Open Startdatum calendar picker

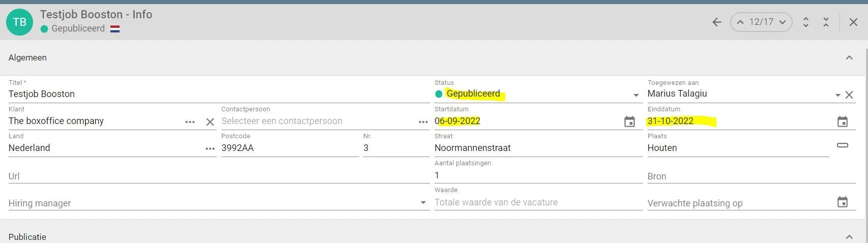[629, 121]
